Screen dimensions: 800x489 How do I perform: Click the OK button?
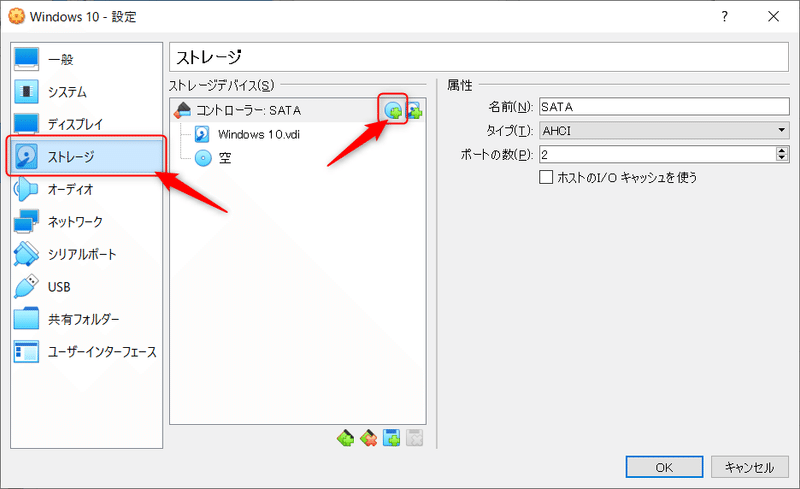[x=664, y=467]
